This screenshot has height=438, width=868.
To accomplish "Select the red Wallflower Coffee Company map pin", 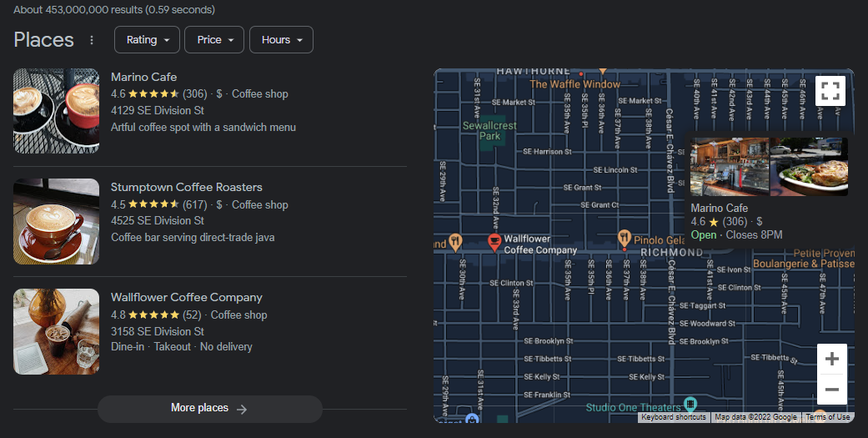I will [x=494, y=242].
